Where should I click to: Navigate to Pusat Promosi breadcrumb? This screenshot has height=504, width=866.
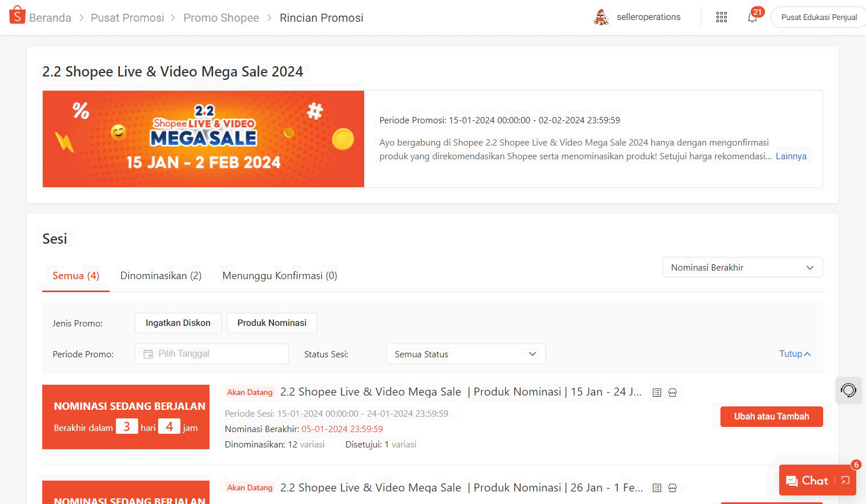coord(127,18)
